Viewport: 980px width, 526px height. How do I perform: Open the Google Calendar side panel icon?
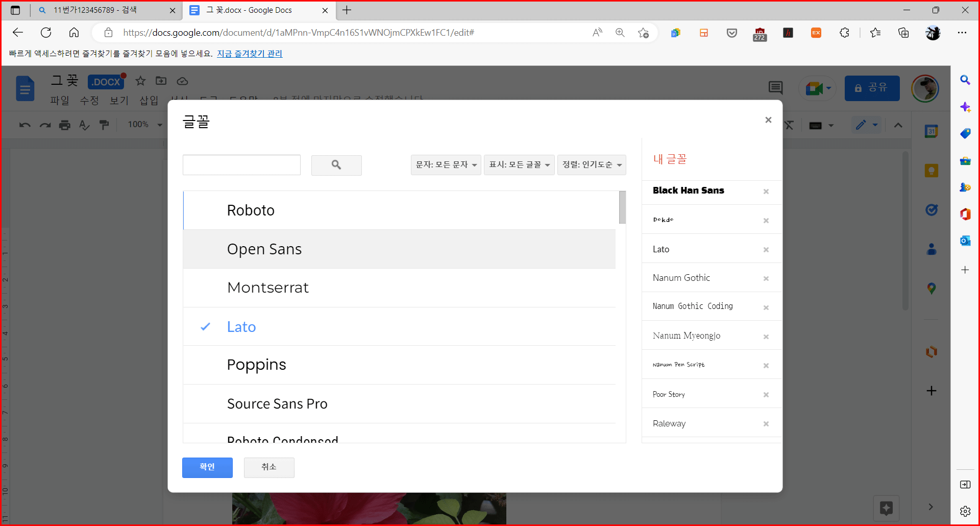[932, 132]
